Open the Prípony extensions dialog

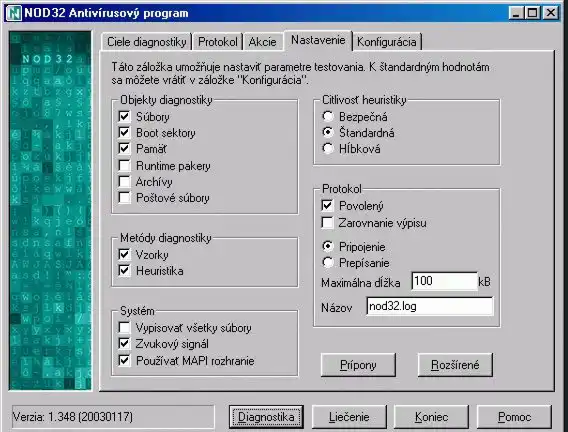(x=358, y=365)
